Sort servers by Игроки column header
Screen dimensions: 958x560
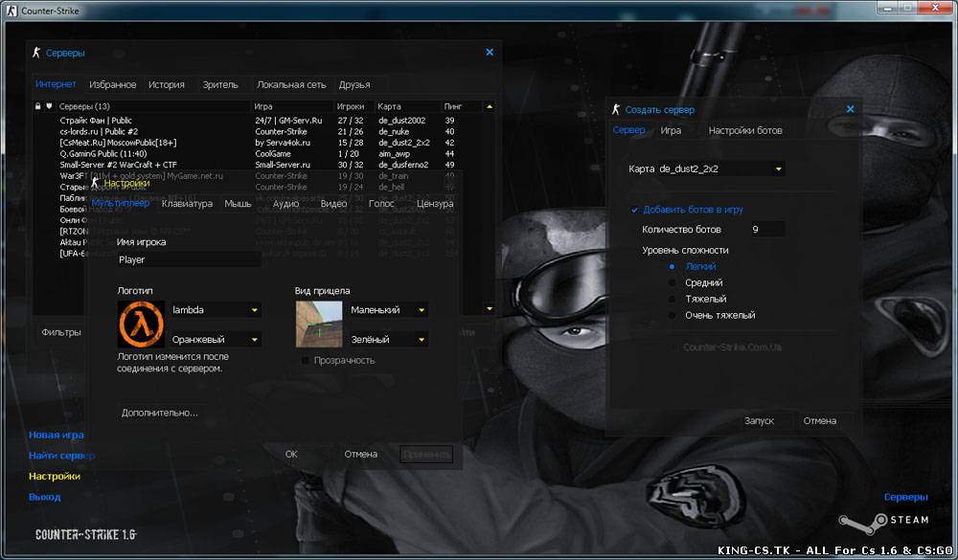(x=353, y=107)
